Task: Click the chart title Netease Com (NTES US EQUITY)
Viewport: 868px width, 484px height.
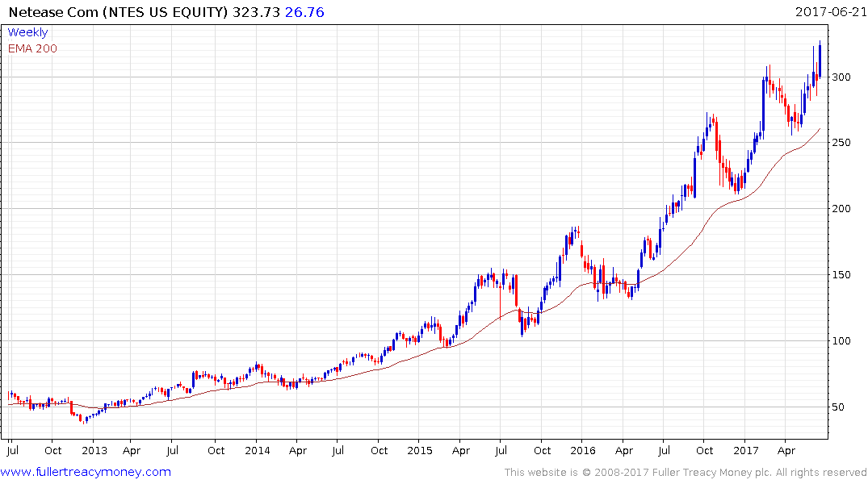Action: (x=118, y=12)
